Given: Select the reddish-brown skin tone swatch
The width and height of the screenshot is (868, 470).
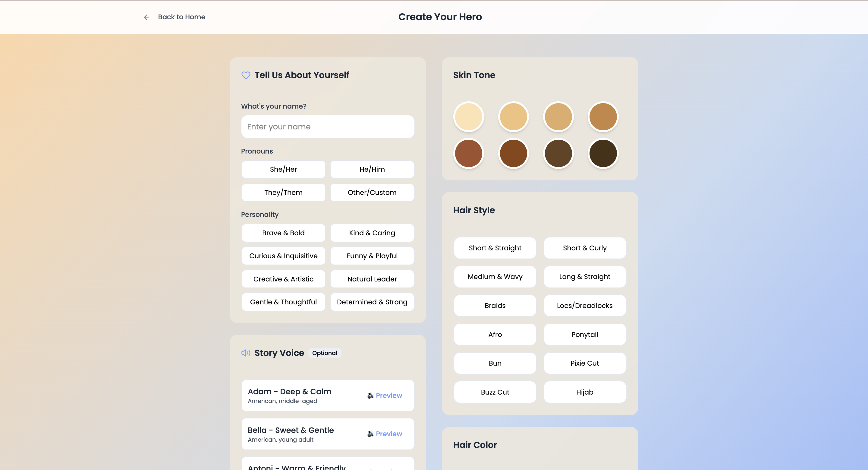Looking at the screenshot, I should pos(468,154).
